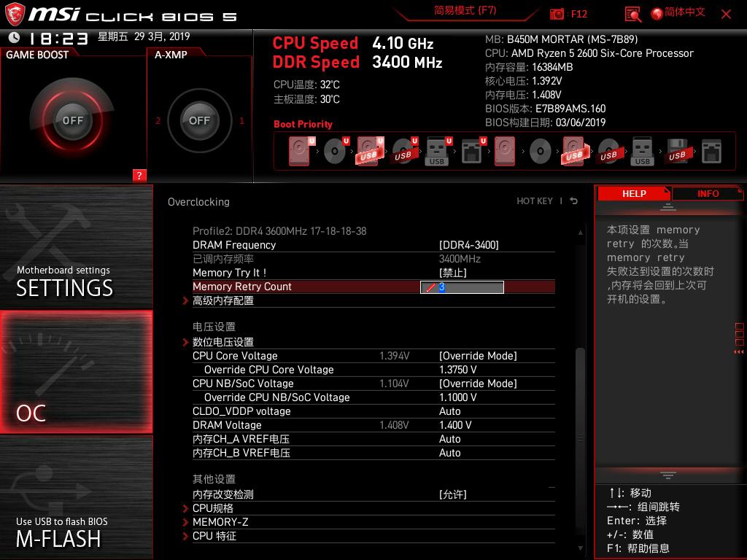Open the DRAM Frequency DDR4-3400 option
This screenshot has height=560, width=747.
pos(469,245)
